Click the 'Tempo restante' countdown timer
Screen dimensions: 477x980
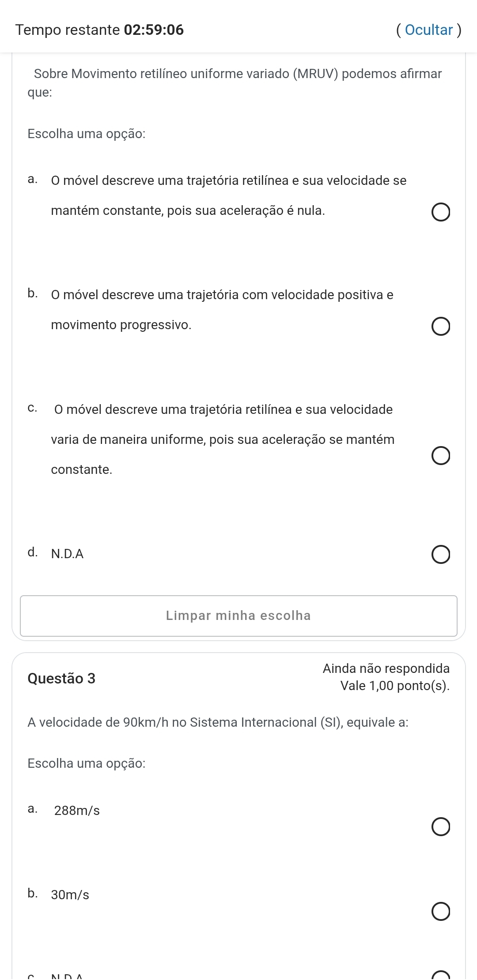point(100,30)
